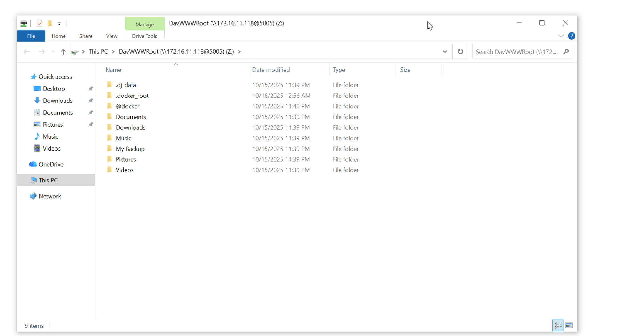
Task: Click the Help question mark icon
Action: [572, 36]
